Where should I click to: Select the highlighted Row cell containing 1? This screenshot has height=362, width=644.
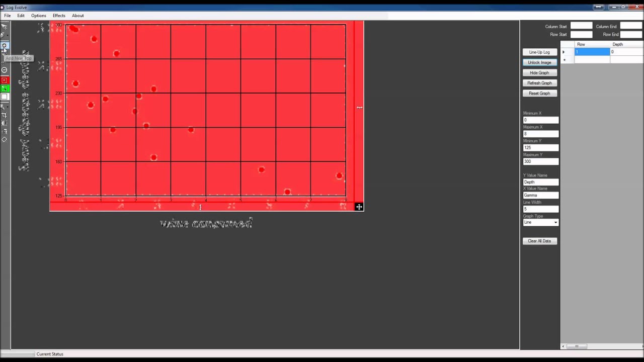click(x=592, y=52)
